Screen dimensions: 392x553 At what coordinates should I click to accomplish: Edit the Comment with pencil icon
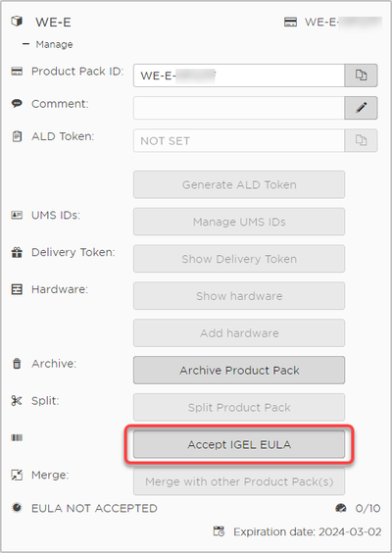pyautogui.click(x=361, y=108)
